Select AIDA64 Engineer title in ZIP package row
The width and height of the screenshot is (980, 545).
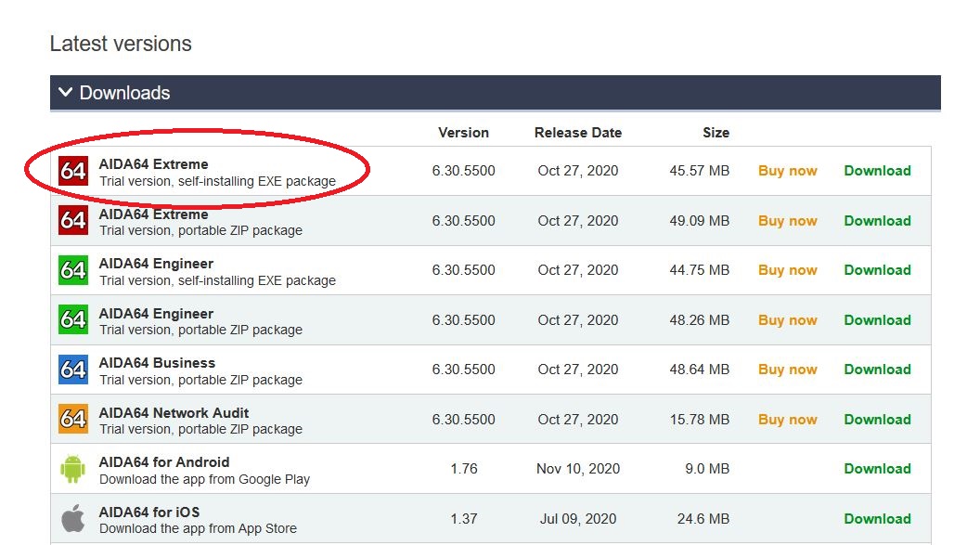(x=156, y=313)
